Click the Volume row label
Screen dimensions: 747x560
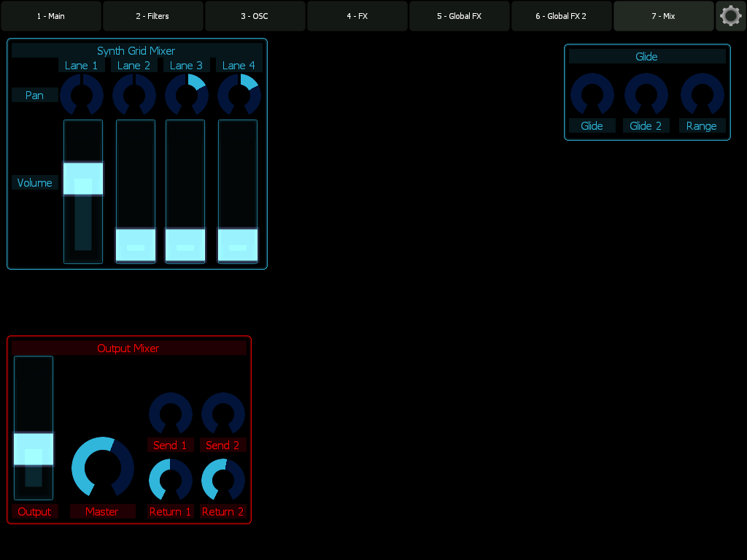click(35, 182)
